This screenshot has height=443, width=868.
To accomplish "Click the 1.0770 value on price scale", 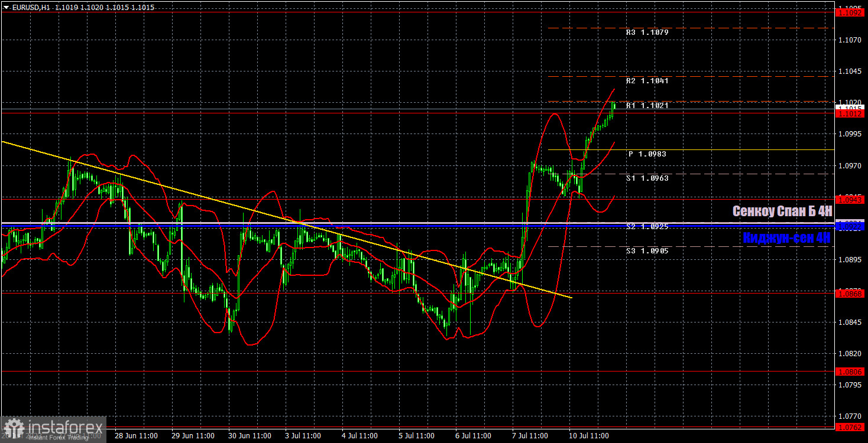I will [848, 416].
